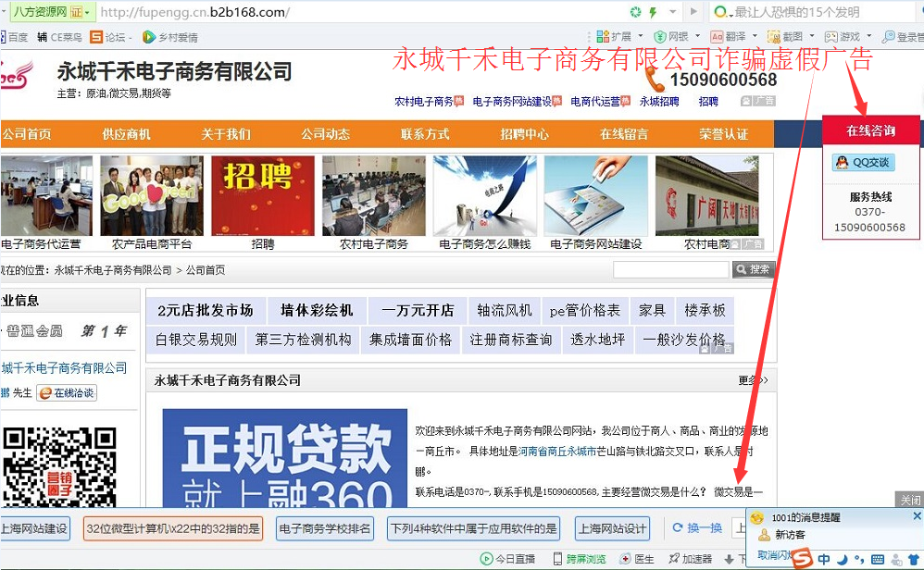Image resolution: width=924 pixels, height=570 pixels.
Task: Click the 关闭 button on bottom bar
Action: (909, 500)
